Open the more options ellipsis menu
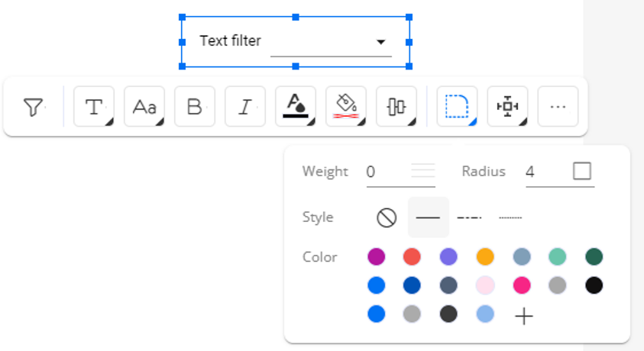644x351 pixels. click(x=558, y=107)
